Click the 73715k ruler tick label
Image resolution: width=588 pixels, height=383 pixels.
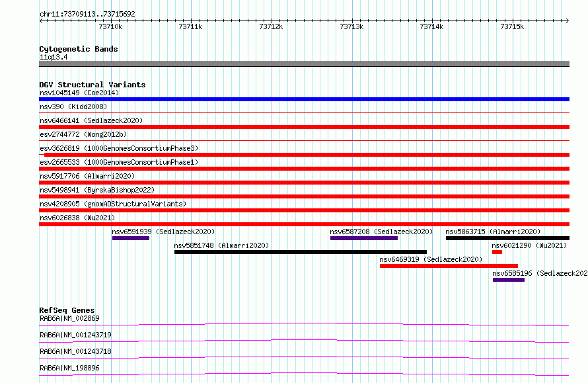512,26
